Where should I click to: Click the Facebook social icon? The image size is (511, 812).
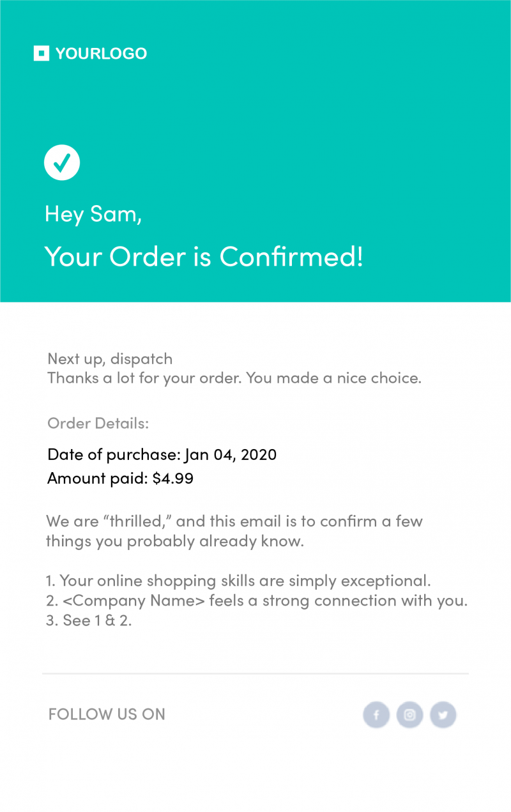tap(376, 715)
